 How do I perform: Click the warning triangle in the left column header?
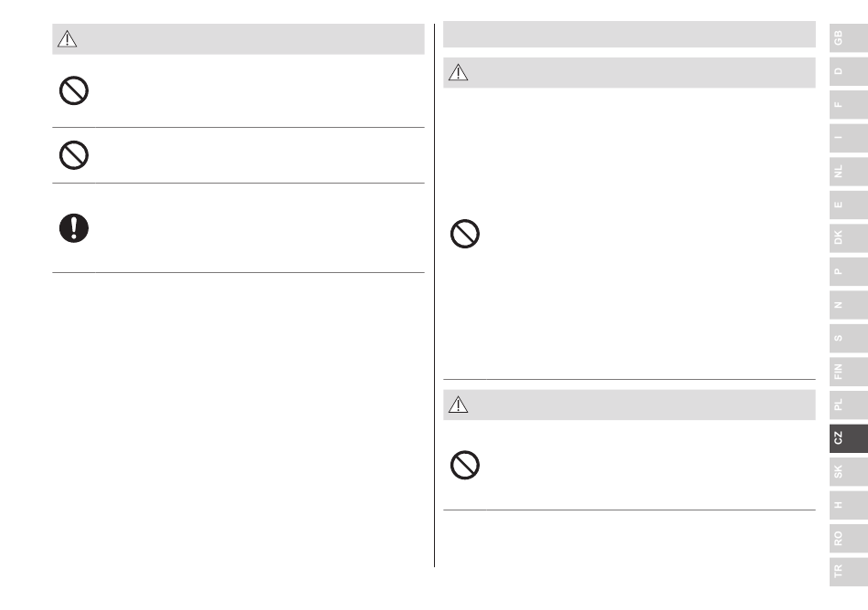click(x=67, y=38)
